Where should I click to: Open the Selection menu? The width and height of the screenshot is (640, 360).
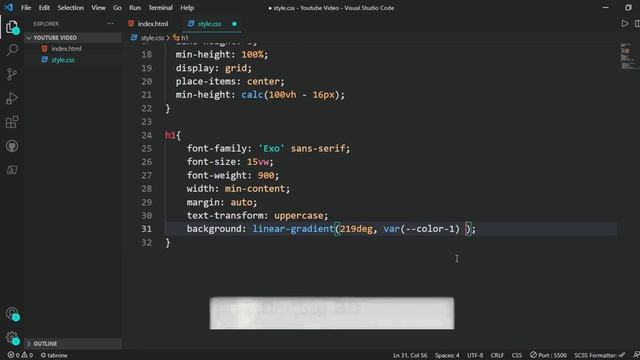pyautogui.click(x=70, y=8)
